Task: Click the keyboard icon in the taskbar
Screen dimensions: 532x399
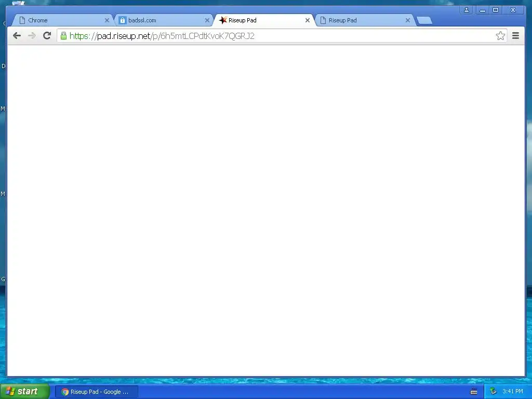Action: pyautogui.click(x=474, y=392)
